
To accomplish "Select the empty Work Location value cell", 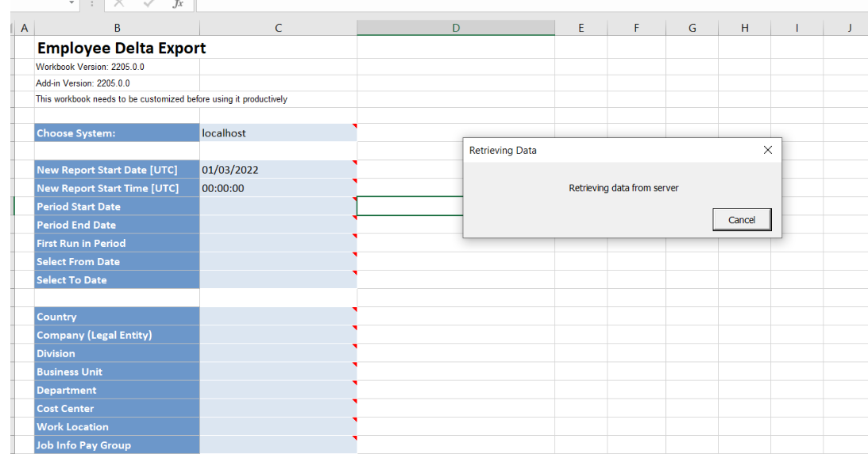I will [279, 426].
